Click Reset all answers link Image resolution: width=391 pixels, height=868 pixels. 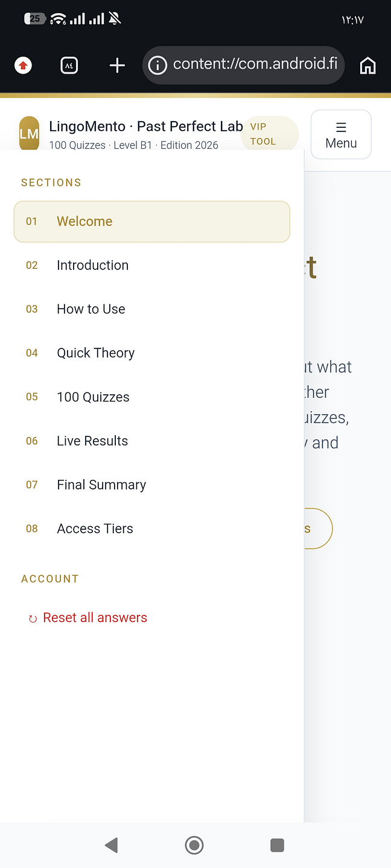click(88, 618)
